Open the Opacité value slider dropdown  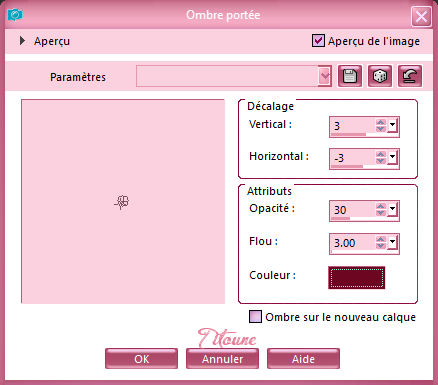392,209
